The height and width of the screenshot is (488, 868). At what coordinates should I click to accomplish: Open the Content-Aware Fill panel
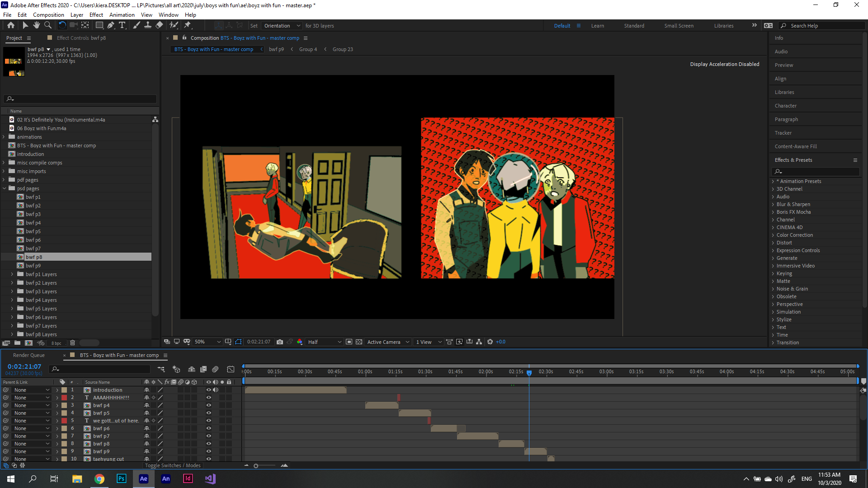pyautogui.click(x=796, y=146)
